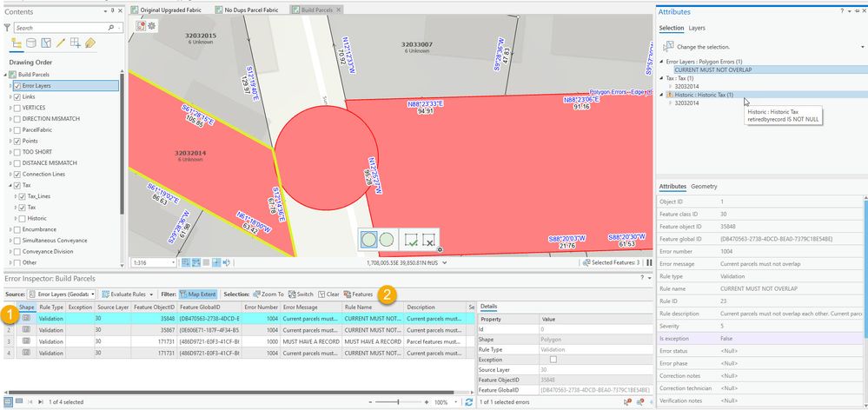868x410 pixels.
Task: Check the DIRECTION MISMATCH layer
Action: tap(17, 119)
